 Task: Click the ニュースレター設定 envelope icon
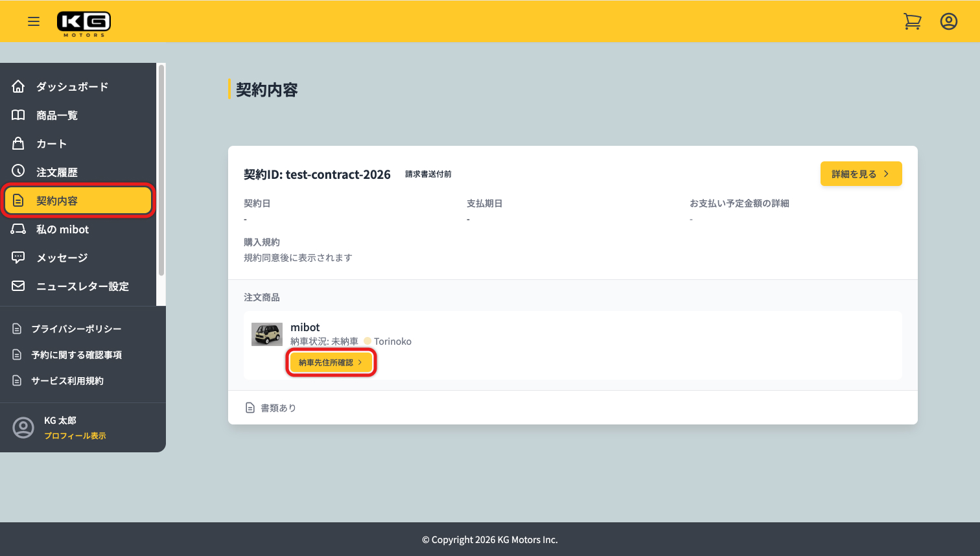[x=19, y=286]
